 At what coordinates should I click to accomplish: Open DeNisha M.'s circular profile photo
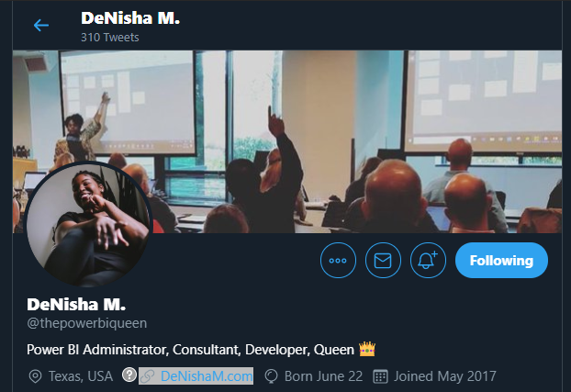88,224
